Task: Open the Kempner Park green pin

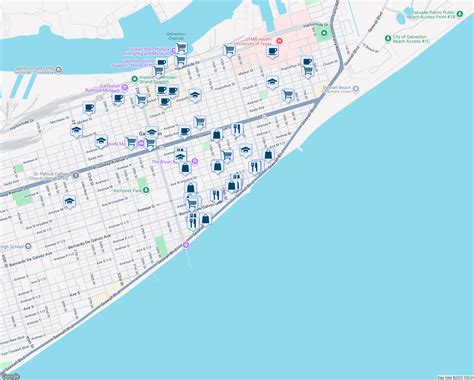Action: tap(146, 190)
